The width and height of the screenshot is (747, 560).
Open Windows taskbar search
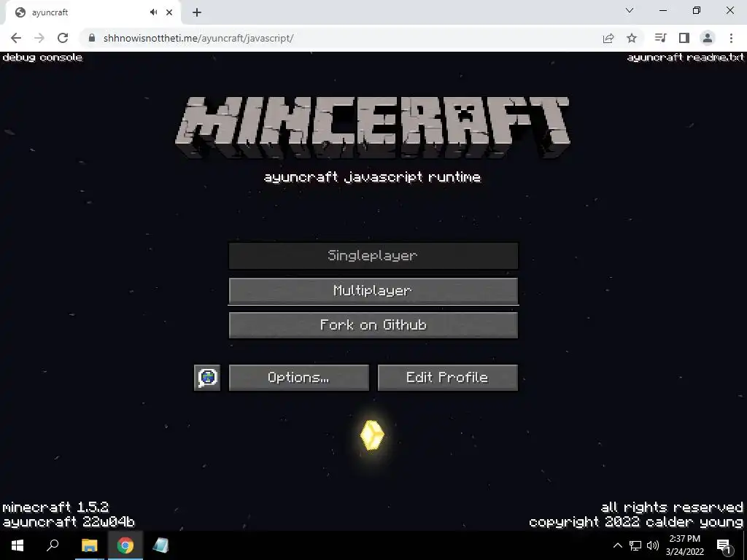coord(53,545)
